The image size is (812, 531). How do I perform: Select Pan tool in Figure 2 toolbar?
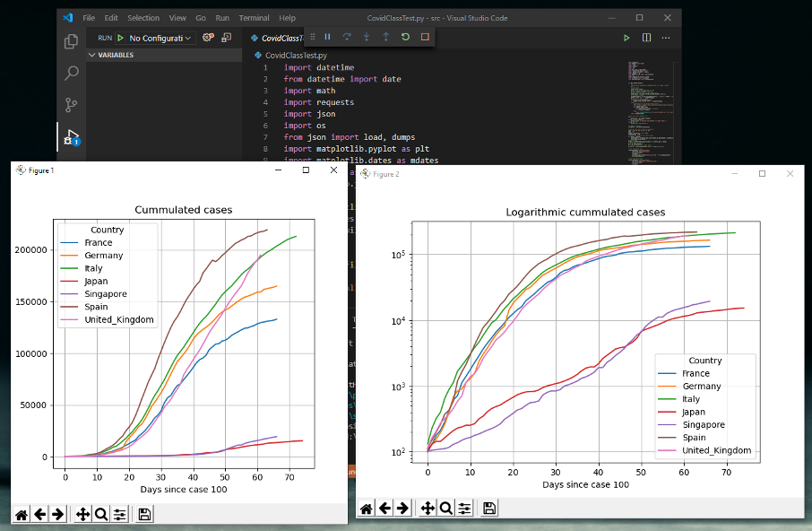click(x=428, y=509)
